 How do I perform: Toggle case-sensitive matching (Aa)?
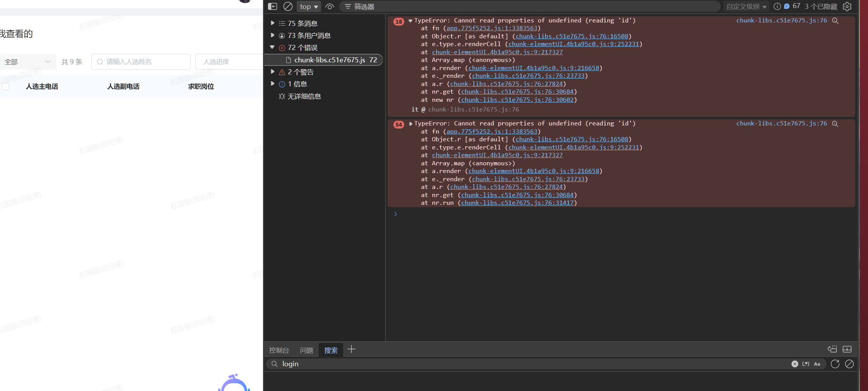click(817, 364)
